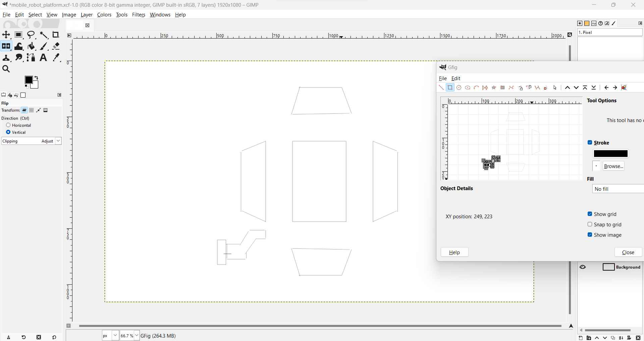Viewport: 644px width, 341px height.
Task: Choose the Gfig delete object tool
Action: pos(546,88)
